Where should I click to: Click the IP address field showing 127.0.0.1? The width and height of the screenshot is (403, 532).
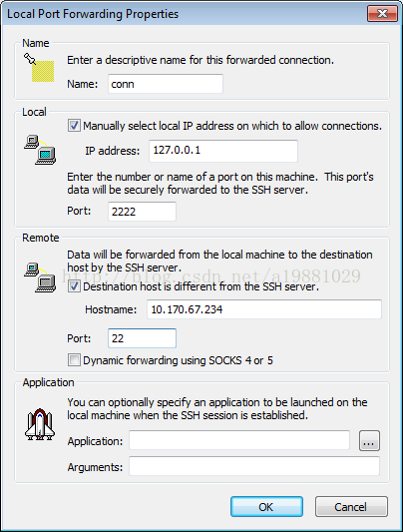(223, 151)
